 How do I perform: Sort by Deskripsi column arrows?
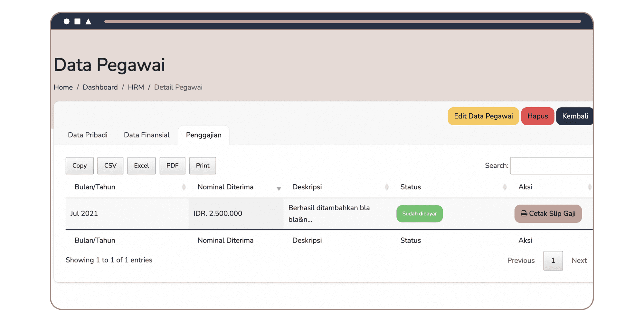point(387,187)
